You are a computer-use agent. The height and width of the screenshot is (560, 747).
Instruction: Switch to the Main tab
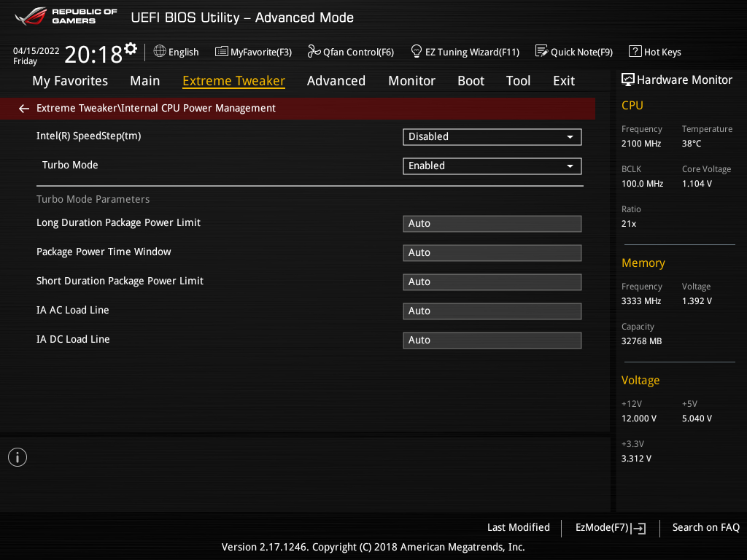145,81
